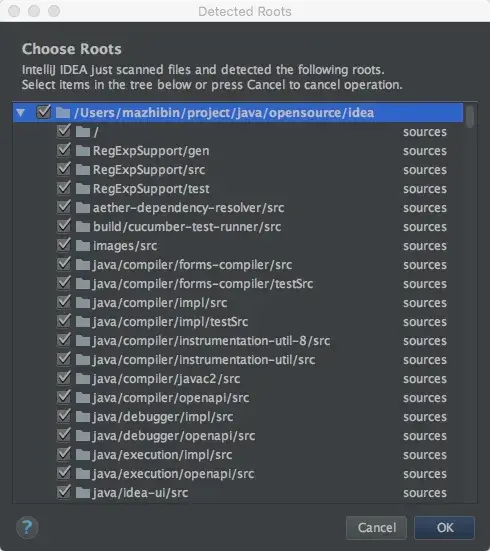This screenshot has height=551, width=490.
Task: Click the vertical scrollbar thumb
Action: point(470,116)
